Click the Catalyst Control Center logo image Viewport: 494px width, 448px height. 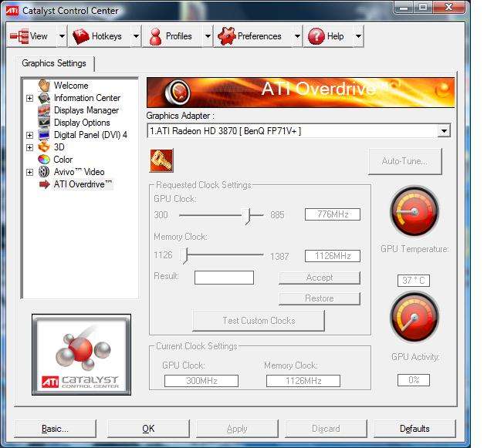[x=81, y=355]
